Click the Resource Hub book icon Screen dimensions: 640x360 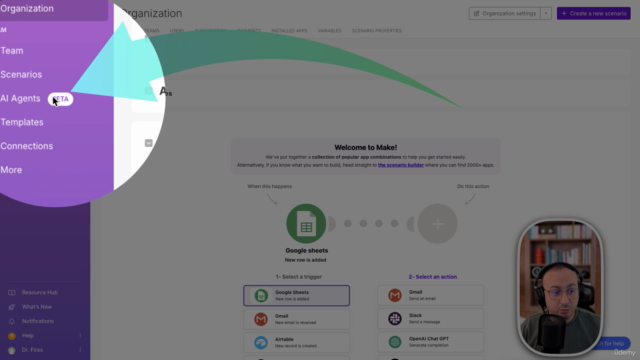12,293
